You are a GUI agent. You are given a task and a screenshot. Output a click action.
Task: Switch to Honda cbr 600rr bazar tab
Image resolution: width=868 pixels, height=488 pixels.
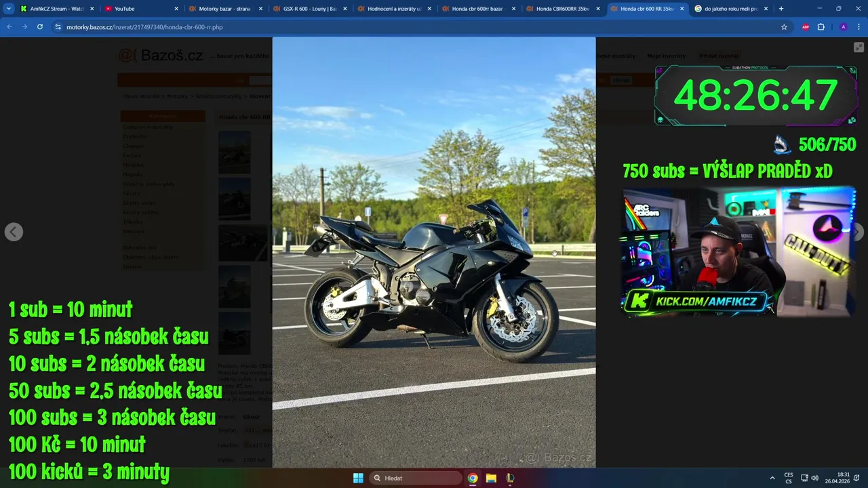pyautogui.click(x=478, y=9)
